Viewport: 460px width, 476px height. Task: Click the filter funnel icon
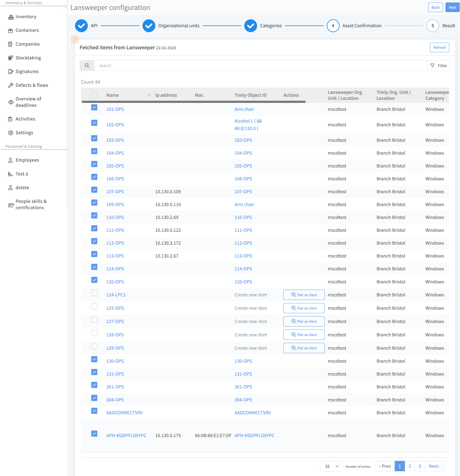[x=432, y=66]
